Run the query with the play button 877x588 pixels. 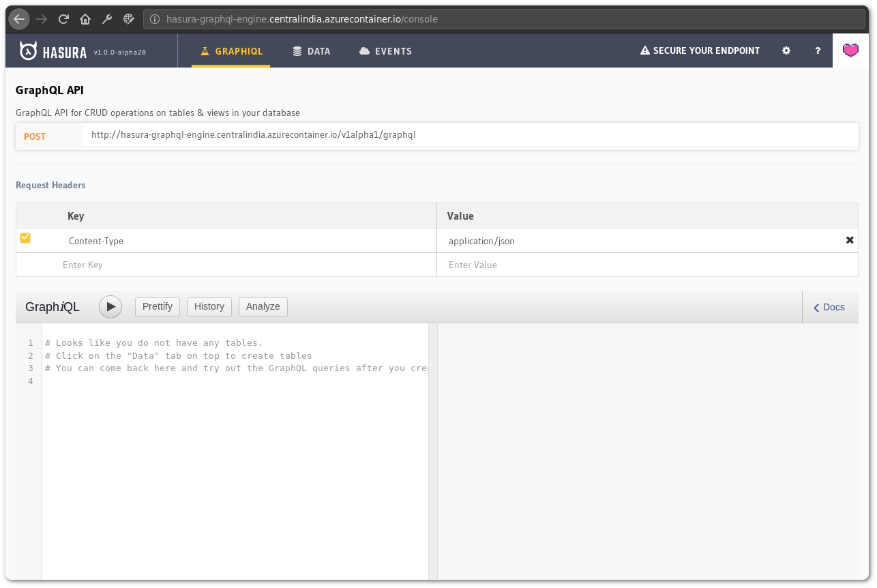[x=110, y=307]
